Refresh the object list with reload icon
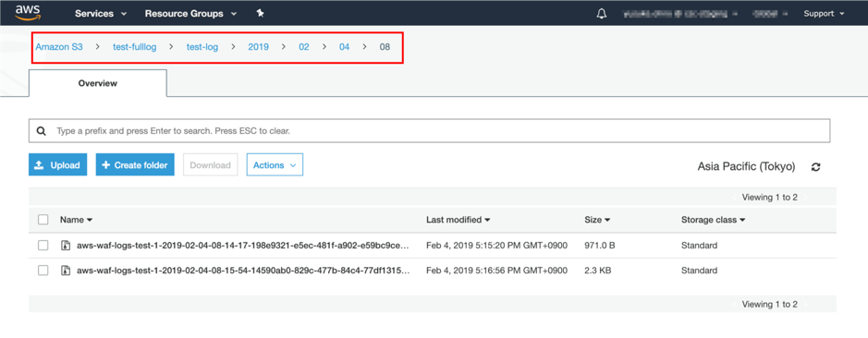 (x=815, y=166)
